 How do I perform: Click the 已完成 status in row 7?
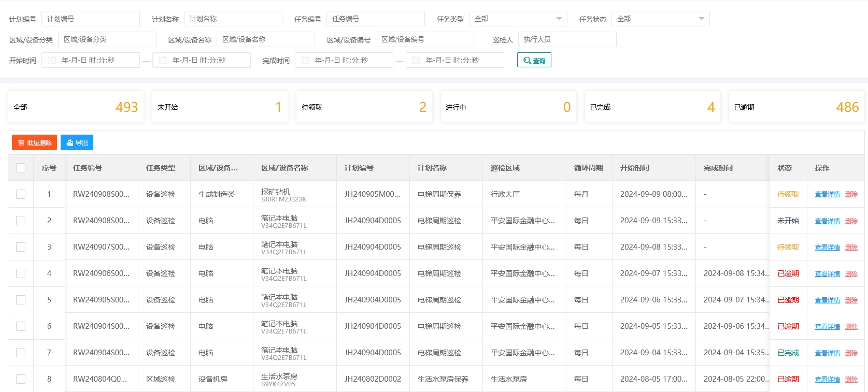(x=788, y=353)
